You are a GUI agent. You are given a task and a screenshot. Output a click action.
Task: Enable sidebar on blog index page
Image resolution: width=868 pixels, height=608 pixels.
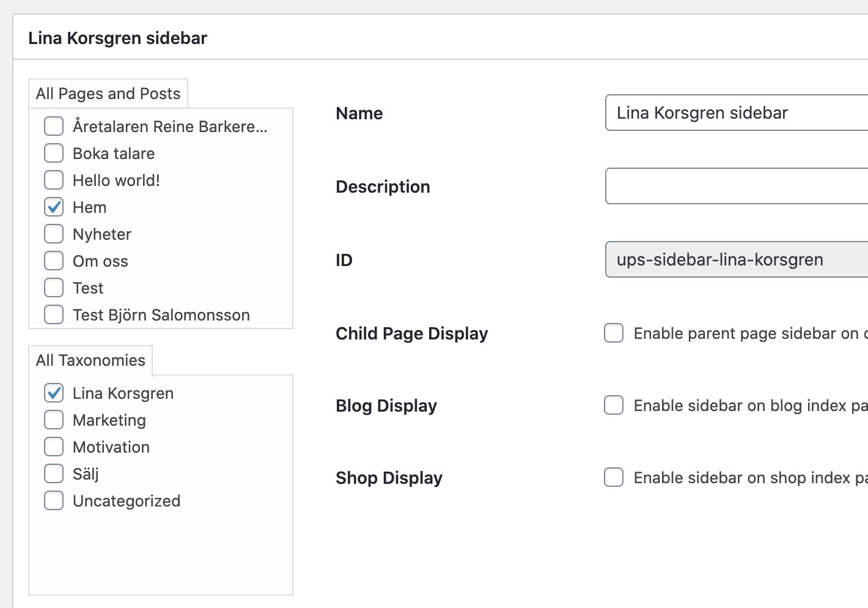tap(614, 405)
